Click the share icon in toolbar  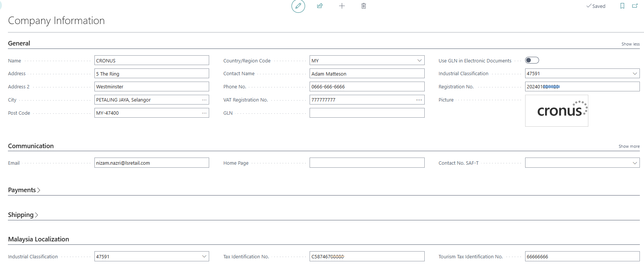(320, 6)
